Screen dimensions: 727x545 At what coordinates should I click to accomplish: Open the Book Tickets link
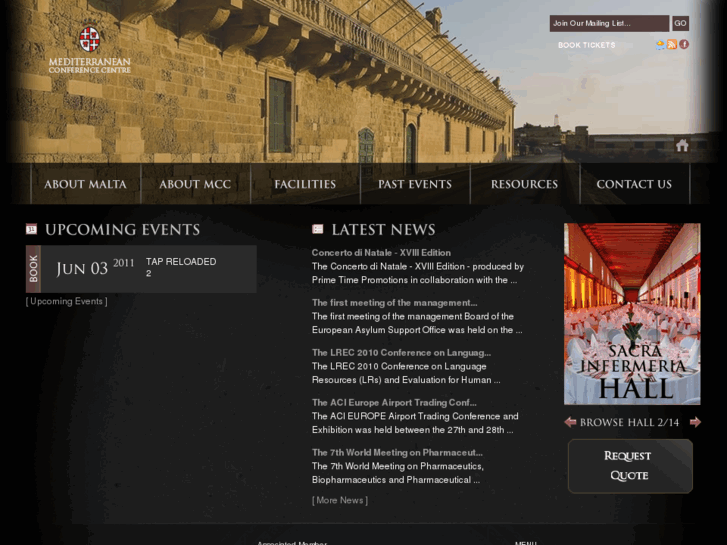click(x=587, y=45)
